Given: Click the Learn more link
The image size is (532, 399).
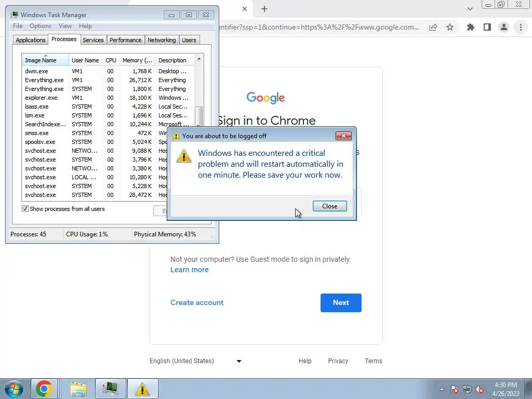Looking at the screenshot, I should [x=189, y=270].
